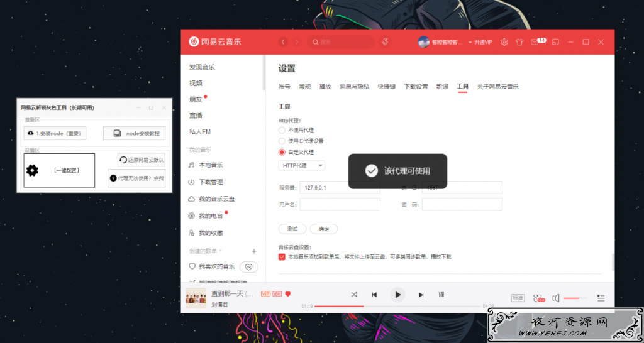The image size is (644, 343).
Task: Click the red heart to unlike the song
Action: pos(288,294)
